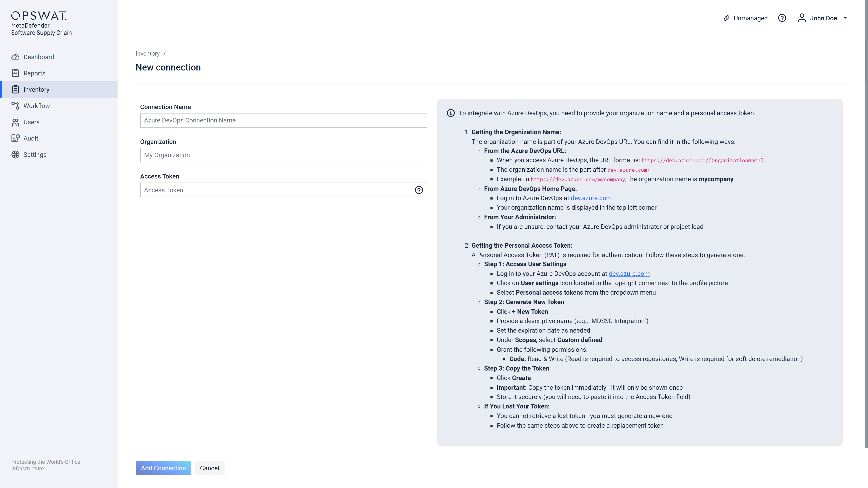868x488 pixels.
Task: Focus the Connection Name input field
Action: pyautogui.click(x=283, y=120)
